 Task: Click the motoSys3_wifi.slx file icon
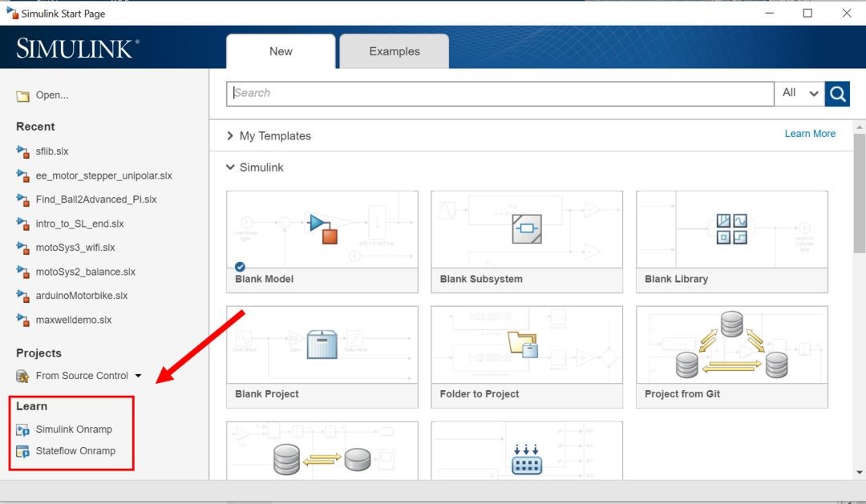22,248
